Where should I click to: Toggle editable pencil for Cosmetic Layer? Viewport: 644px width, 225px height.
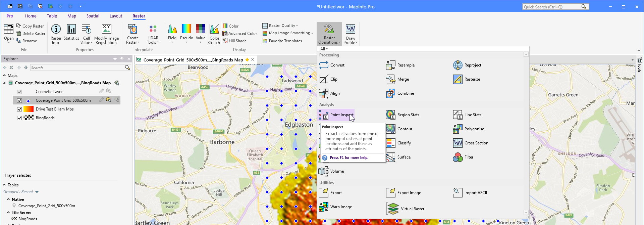click(x=101, y=91)
